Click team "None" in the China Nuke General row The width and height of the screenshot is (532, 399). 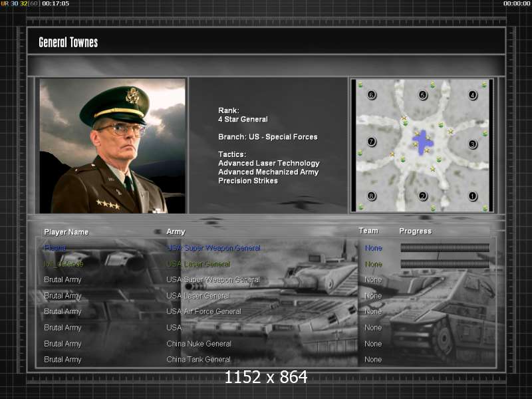coord(373,344)
